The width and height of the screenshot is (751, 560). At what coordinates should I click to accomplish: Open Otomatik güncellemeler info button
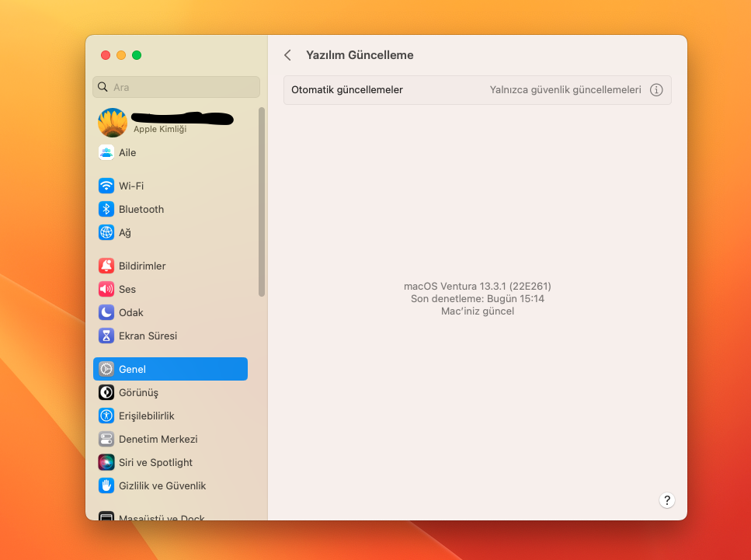click(x=656, y=90)
